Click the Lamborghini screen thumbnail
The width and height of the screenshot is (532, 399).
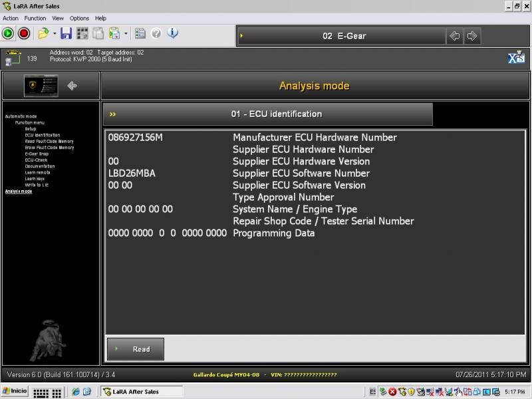41,86
